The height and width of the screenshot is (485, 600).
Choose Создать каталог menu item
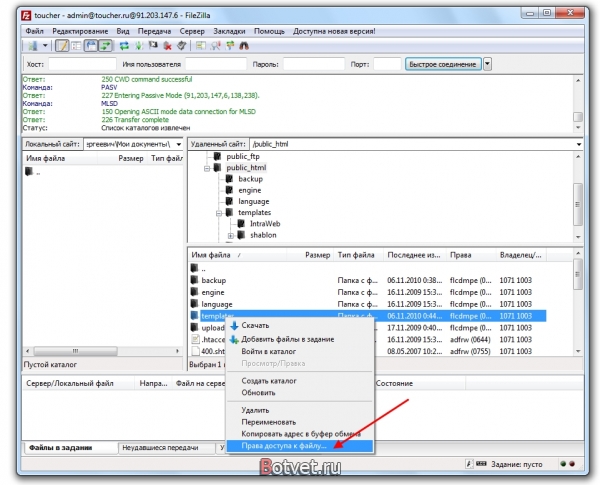pos(300,381)
